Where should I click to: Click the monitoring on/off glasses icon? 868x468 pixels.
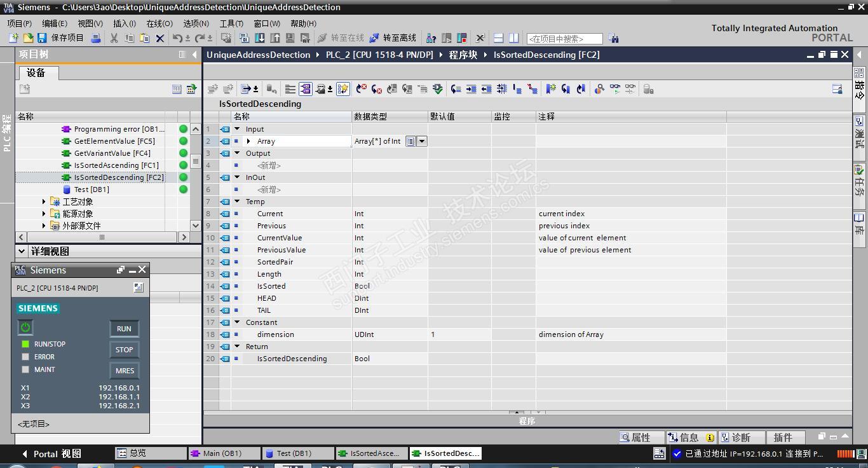(614, 89)
